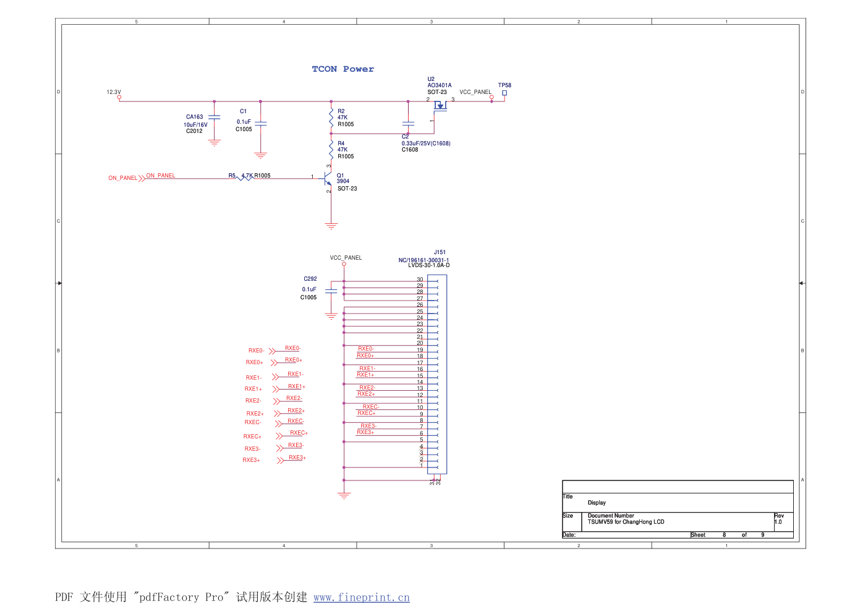The width and height of the screenshot is (868, 614).
Task: Click the RXE3- port symbol
Action: pos(279,448)
